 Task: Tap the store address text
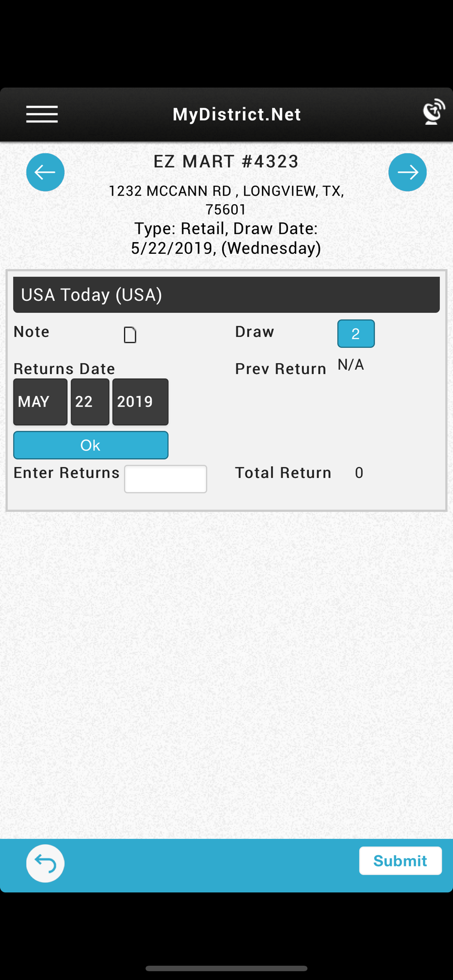226,200
